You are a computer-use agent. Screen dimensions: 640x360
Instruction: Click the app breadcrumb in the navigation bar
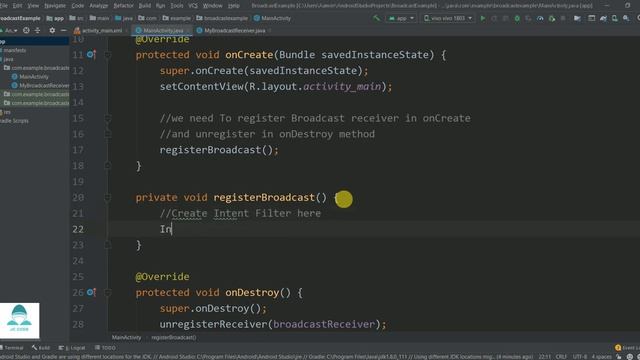(55, 18)
